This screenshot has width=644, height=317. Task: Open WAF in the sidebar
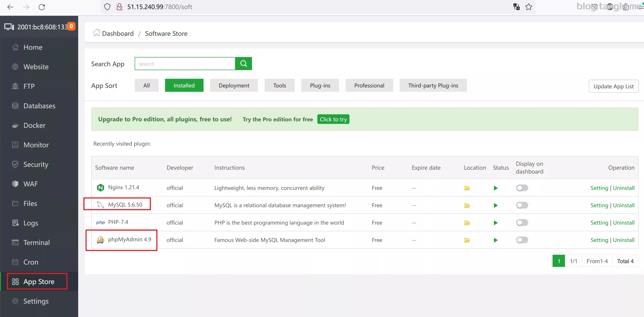39,184
